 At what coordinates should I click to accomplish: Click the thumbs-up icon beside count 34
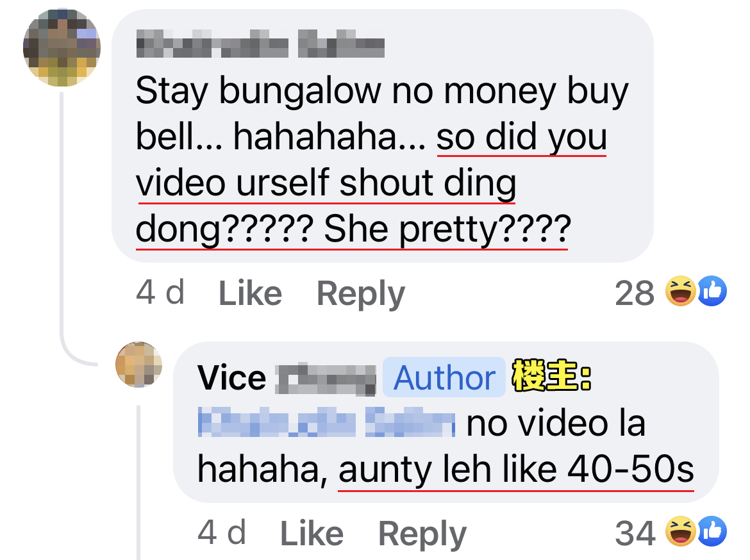coord(712,531)
